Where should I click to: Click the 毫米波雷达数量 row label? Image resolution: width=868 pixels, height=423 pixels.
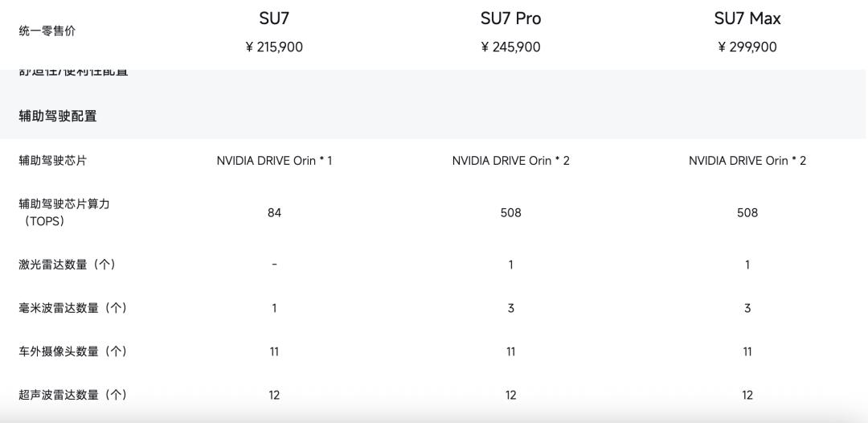coord(73,308)
